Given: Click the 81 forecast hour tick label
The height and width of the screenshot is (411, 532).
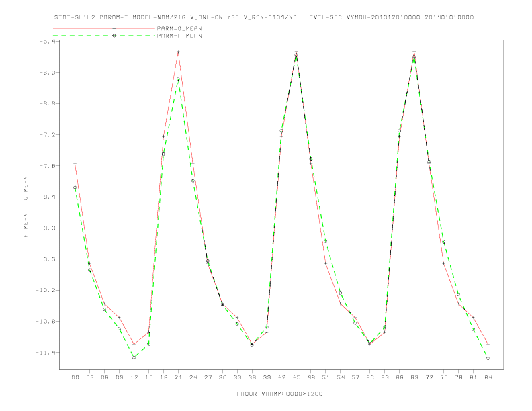Looking at the screenshot, I should (474, 377).
